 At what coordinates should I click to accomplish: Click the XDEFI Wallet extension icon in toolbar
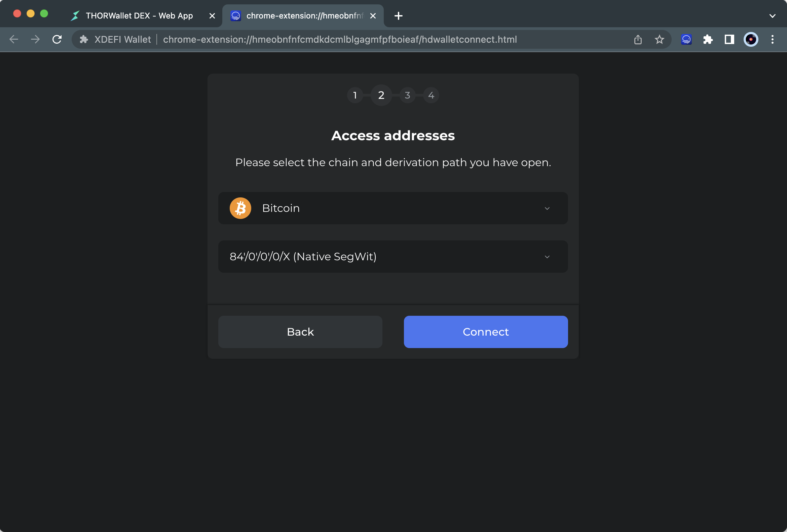click(686, 40)
